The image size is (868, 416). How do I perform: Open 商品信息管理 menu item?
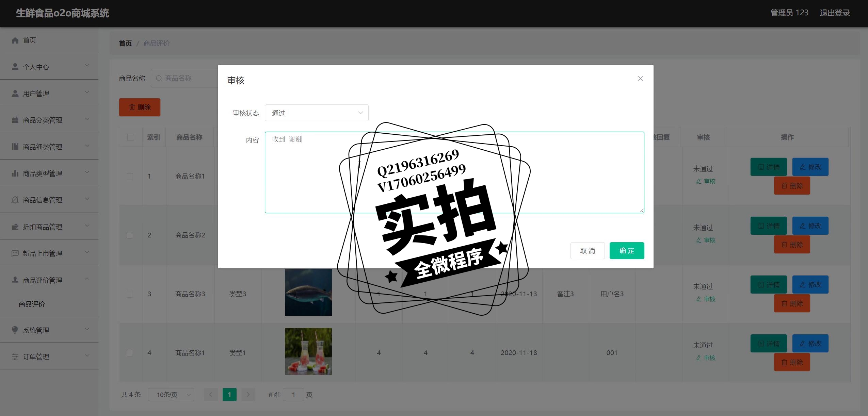(x=49, y=200)
